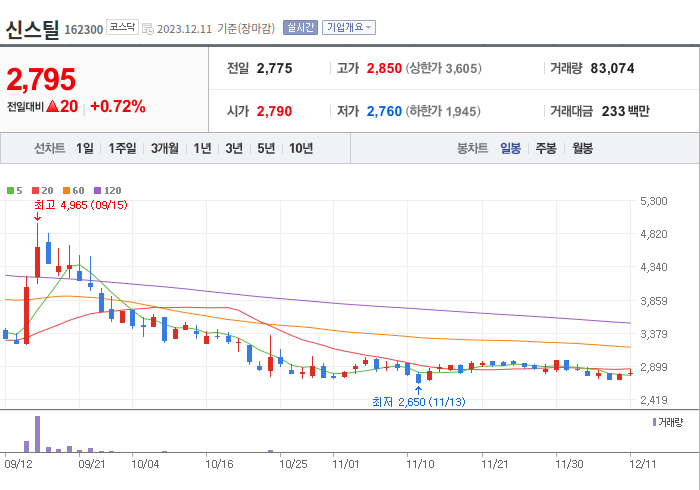
Task: Click the current price 2,795
Action: pyautogui.click(x=41, y=79)
